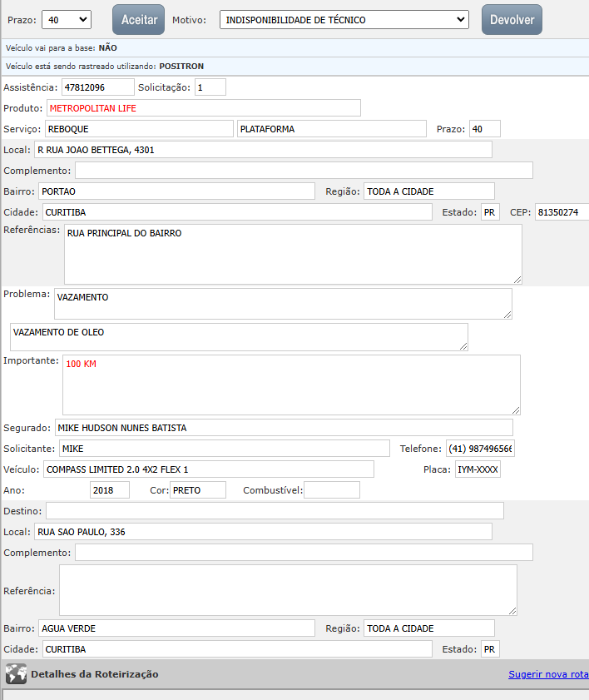Screen dimensions: 589x700
Task: Click resize handle of VAZAMENTO DE OLEO area
Action: 463,346
